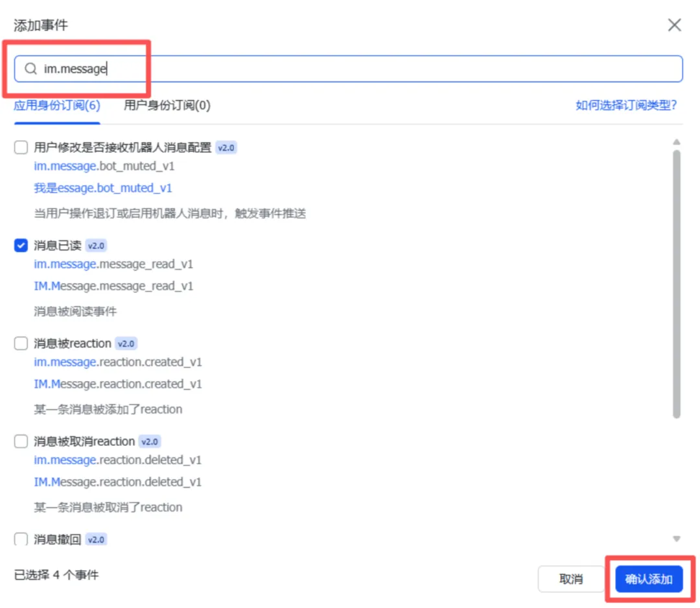Image resolution: width=700 pixels, height=608 pixels.
Task: Click the 消息被取消reaction event title
Action: (84, 441)
